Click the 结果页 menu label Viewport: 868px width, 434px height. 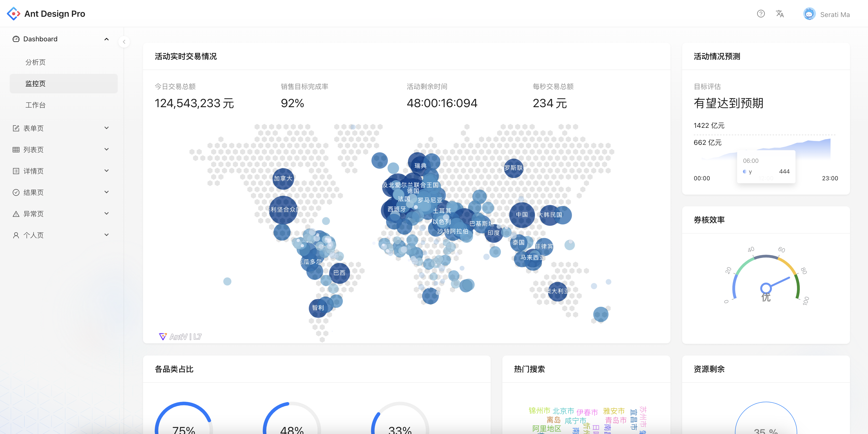[x=33, y=193]
